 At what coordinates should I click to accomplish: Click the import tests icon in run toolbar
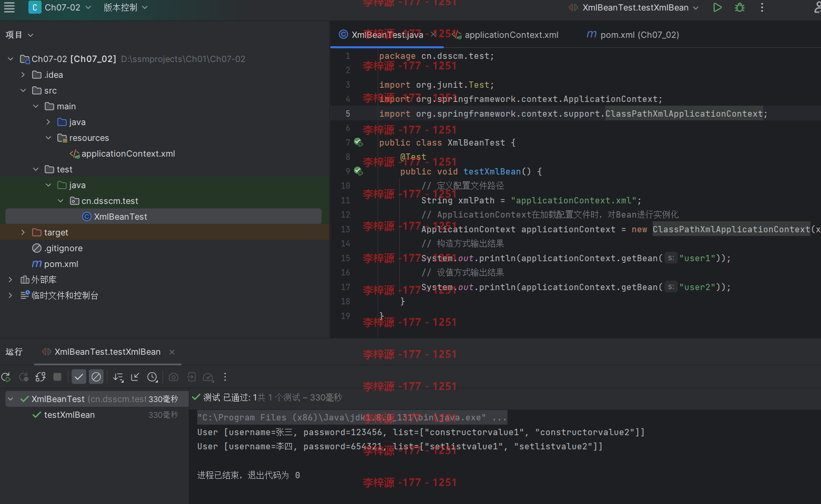click(191, 377)
